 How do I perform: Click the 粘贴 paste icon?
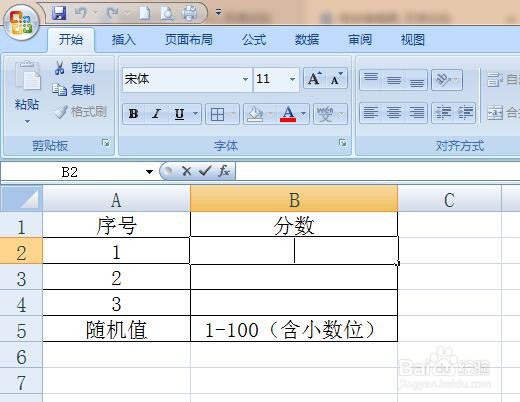27,76
